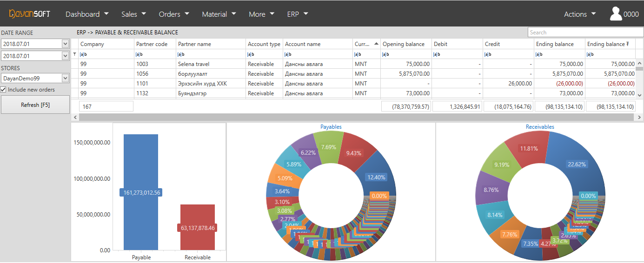Click the Search input field
The width and height of the screenshot is (644, 263).
click(585, 33)
